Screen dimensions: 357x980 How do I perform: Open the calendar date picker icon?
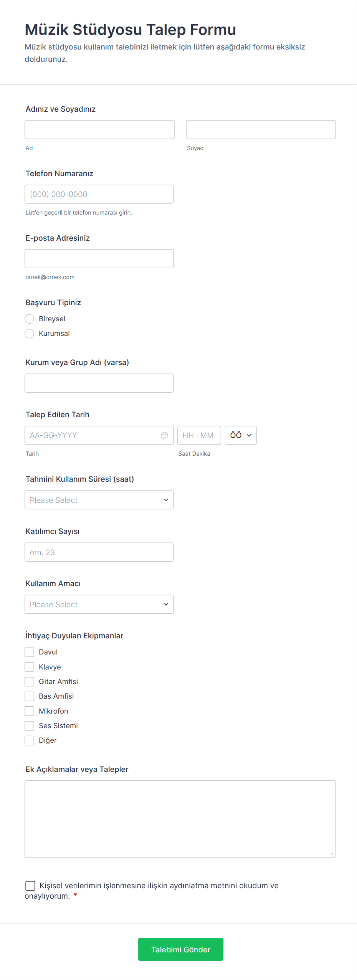pyautogui.click(x=165, y=435)
